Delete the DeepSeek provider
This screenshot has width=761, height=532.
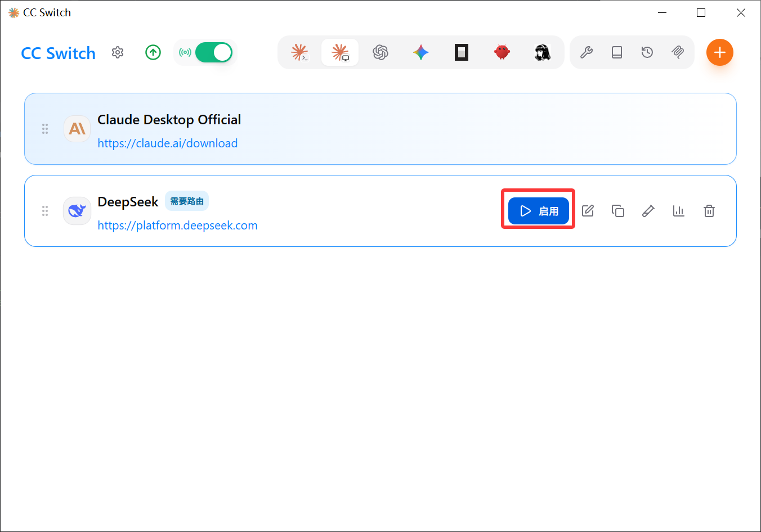click(x=709, y=211)
